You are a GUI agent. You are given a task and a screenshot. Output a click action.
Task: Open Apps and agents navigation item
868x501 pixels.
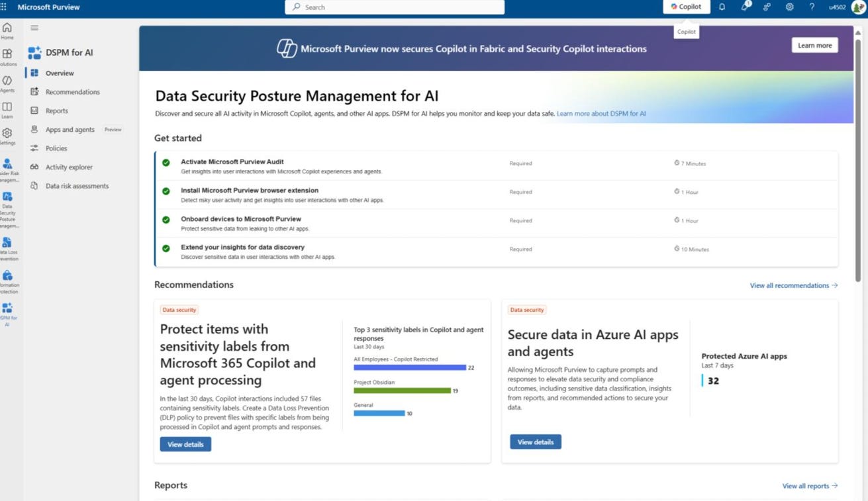pyautogui.click(x=70, y=130)
